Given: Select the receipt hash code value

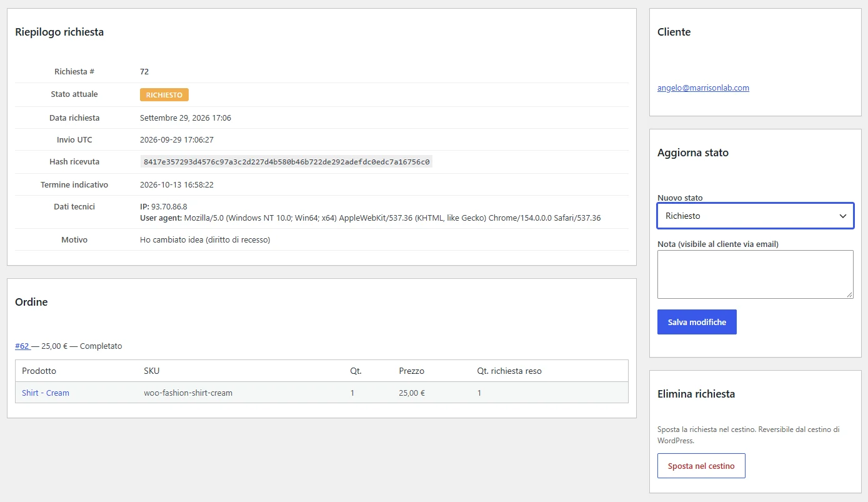Looking at the screenshot, I should [x=286, y=162].
